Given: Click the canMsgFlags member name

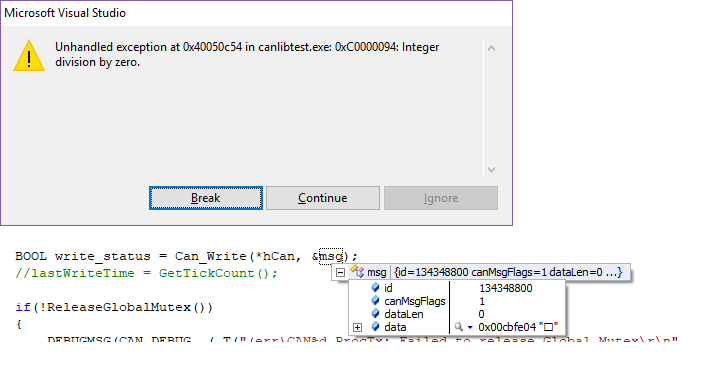Looking at the screenshot, I should (x=415, y=301).
